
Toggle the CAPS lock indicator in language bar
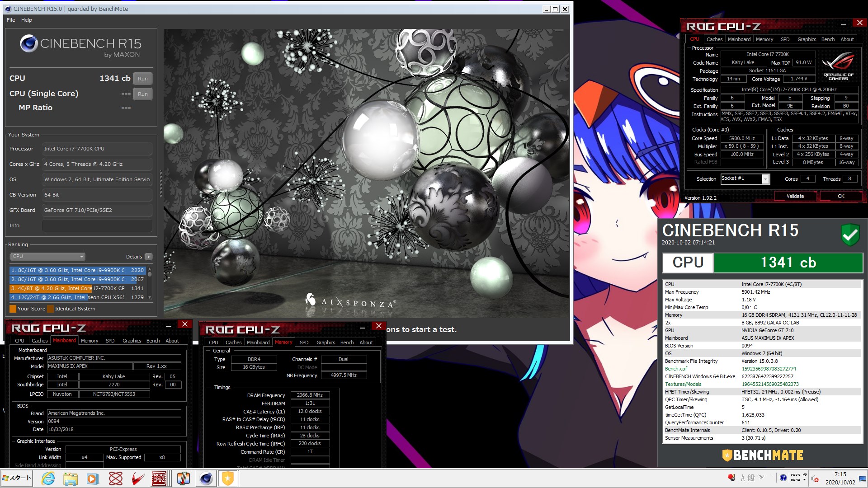tap(796, 475)
